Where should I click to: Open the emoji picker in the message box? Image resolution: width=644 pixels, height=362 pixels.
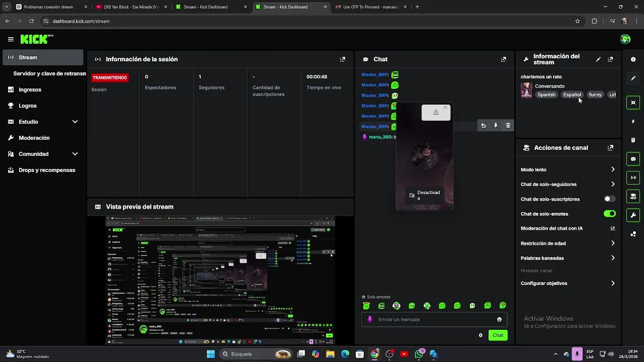click(499, 319)
